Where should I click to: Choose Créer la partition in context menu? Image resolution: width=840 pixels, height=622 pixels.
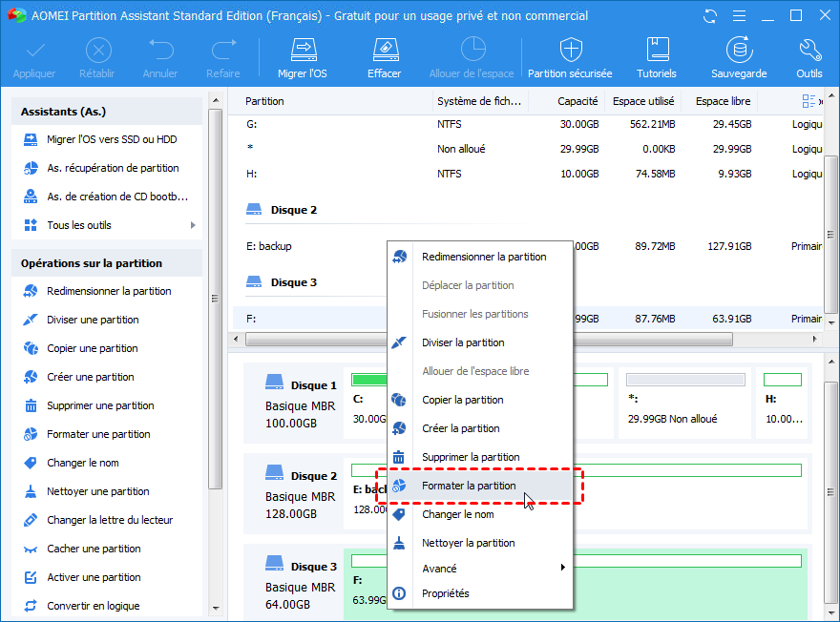click(x=480, y=428)
